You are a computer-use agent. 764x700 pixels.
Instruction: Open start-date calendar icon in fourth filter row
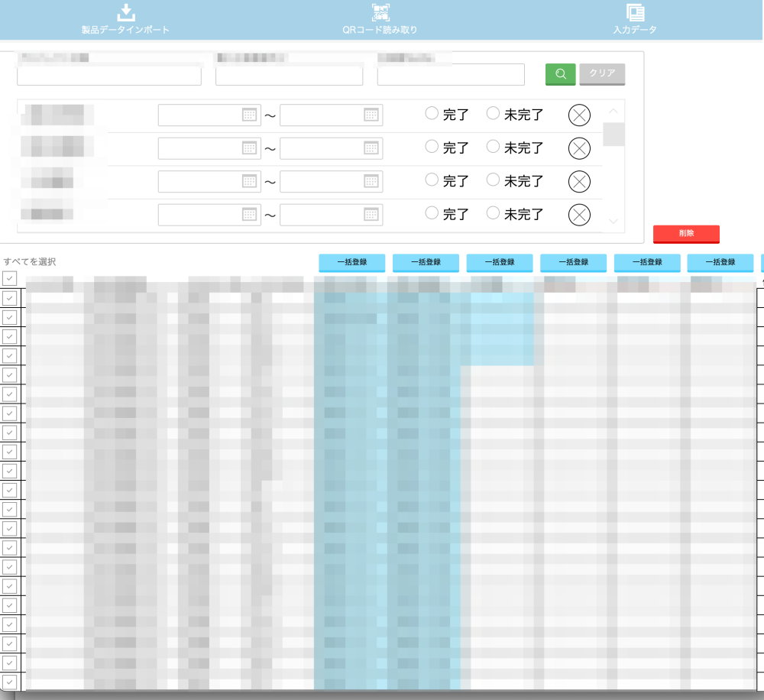(249, 215)
